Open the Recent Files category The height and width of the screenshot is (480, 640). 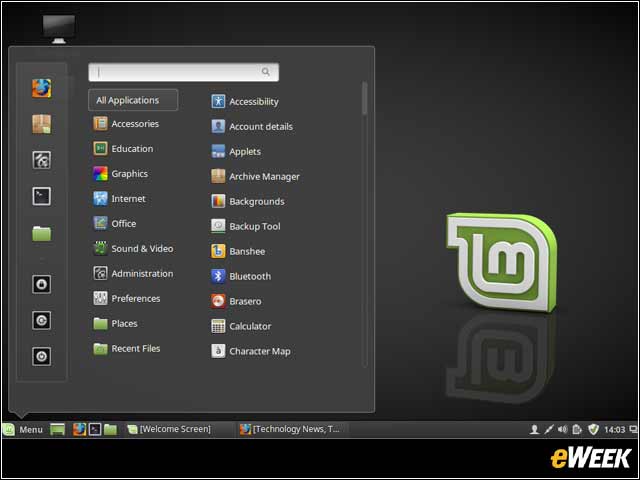pyautogui.click(x=127, y=349)
